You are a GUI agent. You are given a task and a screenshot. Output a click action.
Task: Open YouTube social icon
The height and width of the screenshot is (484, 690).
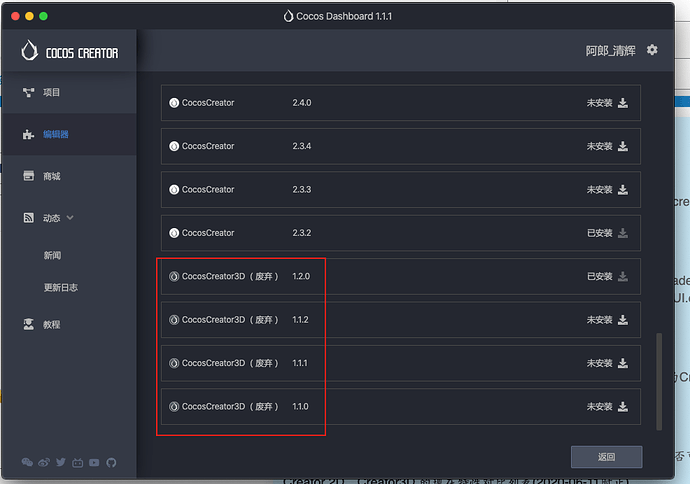click(x=94, y=462)
